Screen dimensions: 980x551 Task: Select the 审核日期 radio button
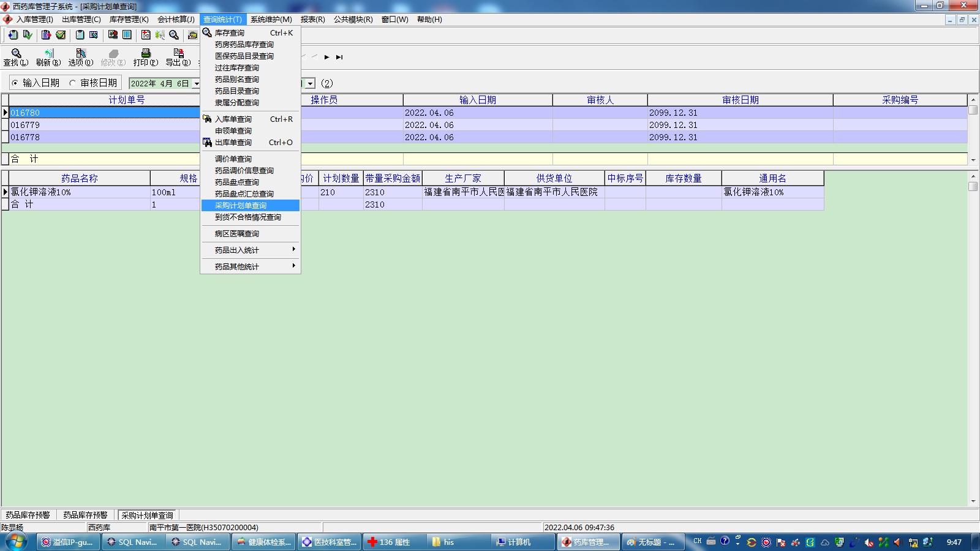tap(73, 83)
